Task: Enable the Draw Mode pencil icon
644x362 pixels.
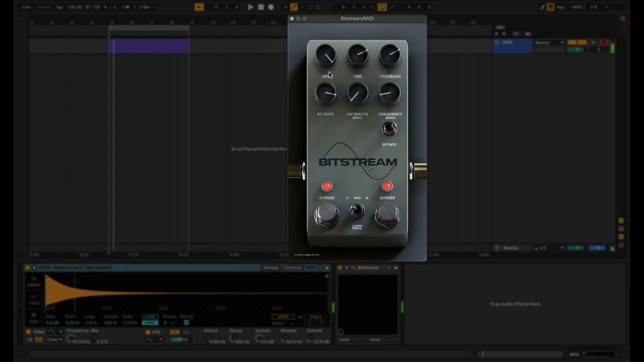Action: (542, 7)
